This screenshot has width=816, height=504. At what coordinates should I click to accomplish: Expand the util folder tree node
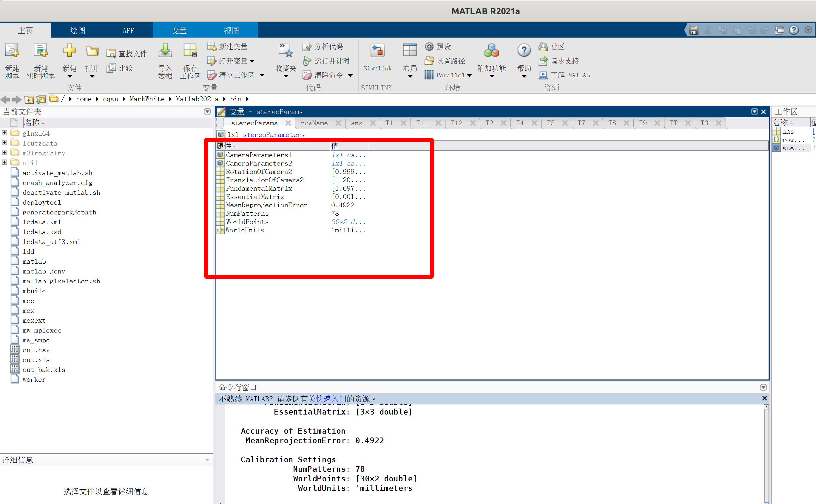[x=4, y=163]
